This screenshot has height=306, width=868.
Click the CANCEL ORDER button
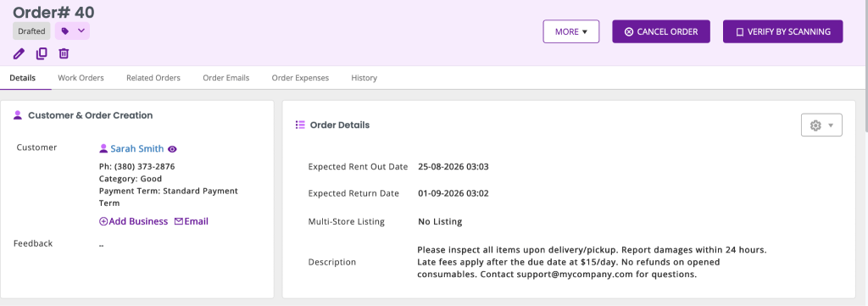661,31
